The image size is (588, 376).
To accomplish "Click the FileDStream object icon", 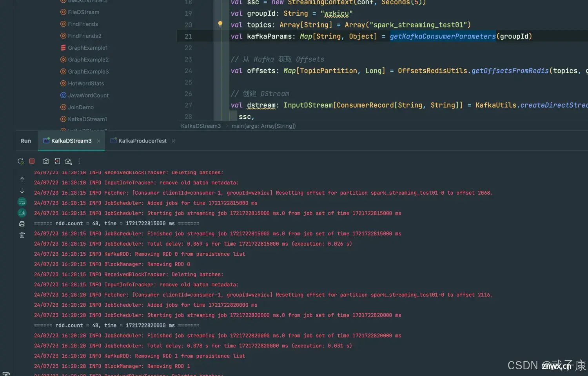I will click(63, 12).
